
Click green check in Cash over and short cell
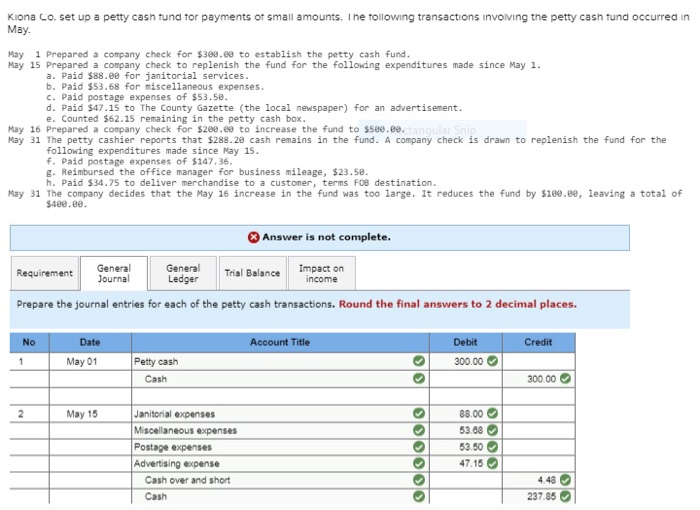(419, 480)
